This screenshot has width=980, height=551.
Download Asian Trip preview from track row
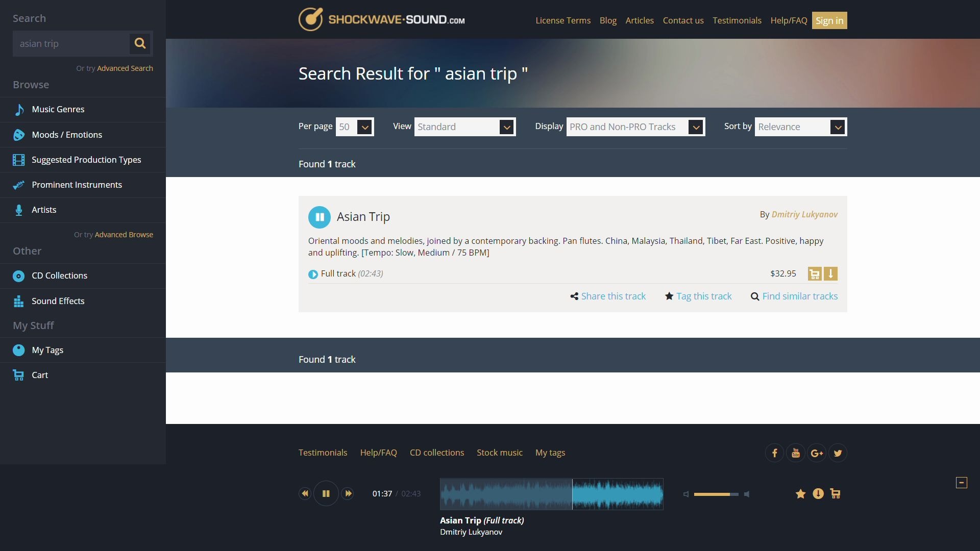pyautogui.click(x=830, y=274)
